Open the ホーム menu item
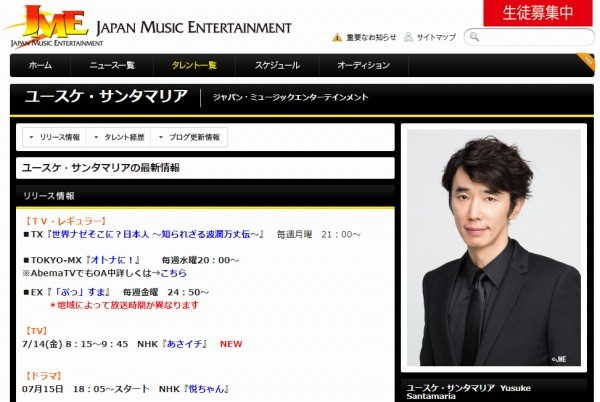600x402 pixels. click(41, 65)
